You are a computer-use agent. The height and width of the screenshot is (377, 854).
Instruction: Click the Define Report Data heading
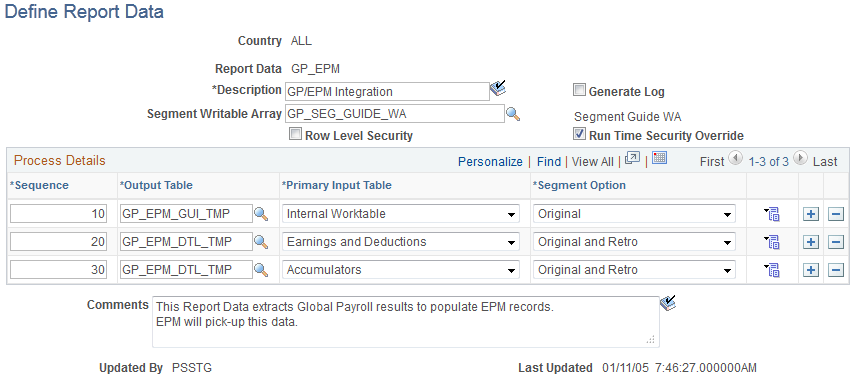pos(84,12)
